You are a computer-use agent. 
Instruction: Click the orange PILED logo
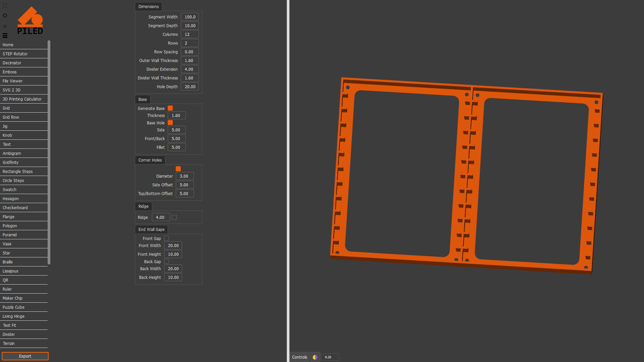point(30,20)
